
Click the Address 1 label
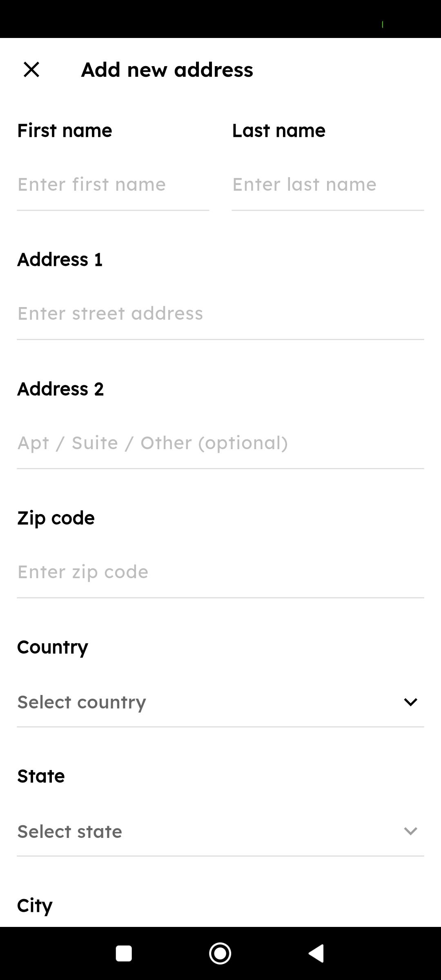pyautogui.click(x=60, y=259)
